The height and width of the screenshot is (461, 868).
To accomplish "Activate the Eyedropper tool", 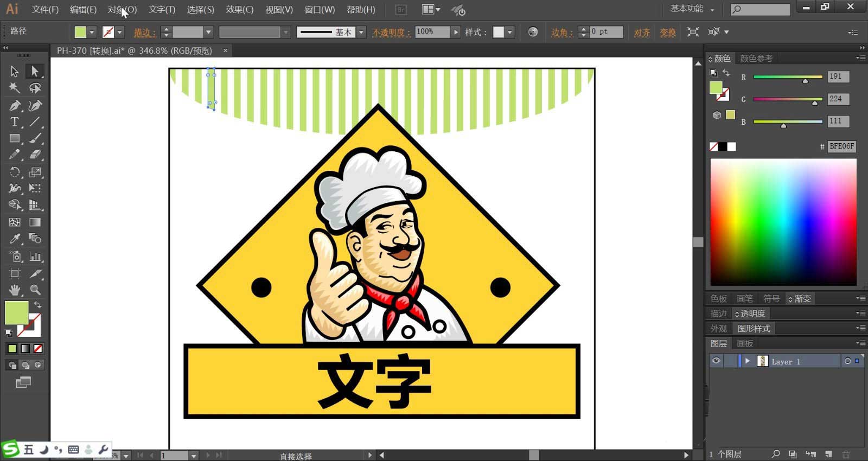I will 15,239.
